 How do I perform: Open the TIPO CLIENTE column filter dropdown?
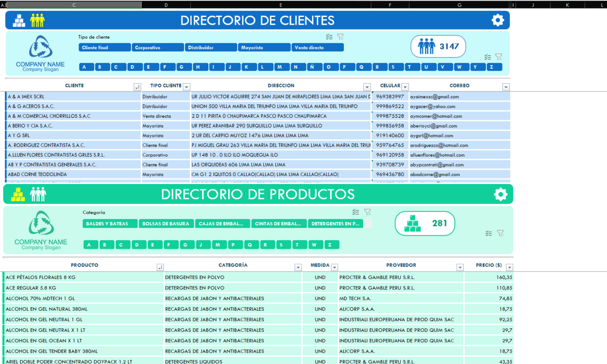click(187, 87)
